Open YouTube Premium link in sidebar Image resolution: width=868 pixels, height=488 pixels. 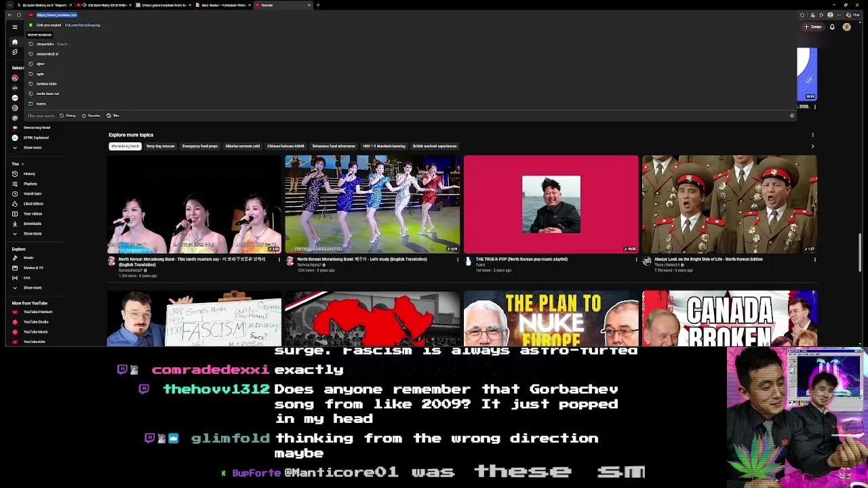point(32,312)
